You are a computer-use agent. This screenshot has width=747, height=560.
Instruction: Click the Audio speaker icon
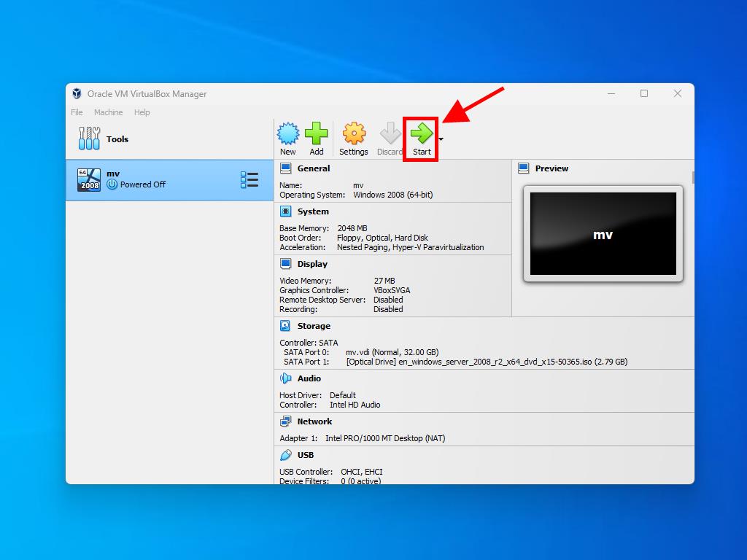coord(285,378)
